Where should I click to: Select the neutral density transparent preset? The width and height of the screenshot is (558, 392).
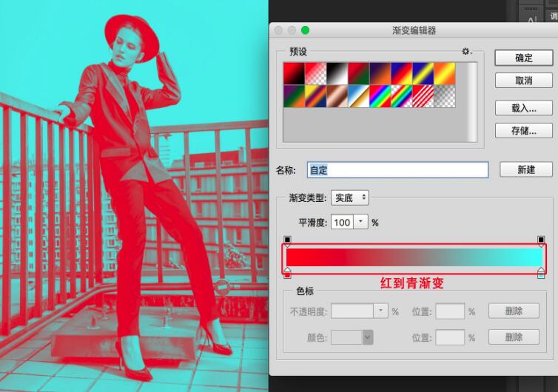pyautogui.click(x=445, y=96)
